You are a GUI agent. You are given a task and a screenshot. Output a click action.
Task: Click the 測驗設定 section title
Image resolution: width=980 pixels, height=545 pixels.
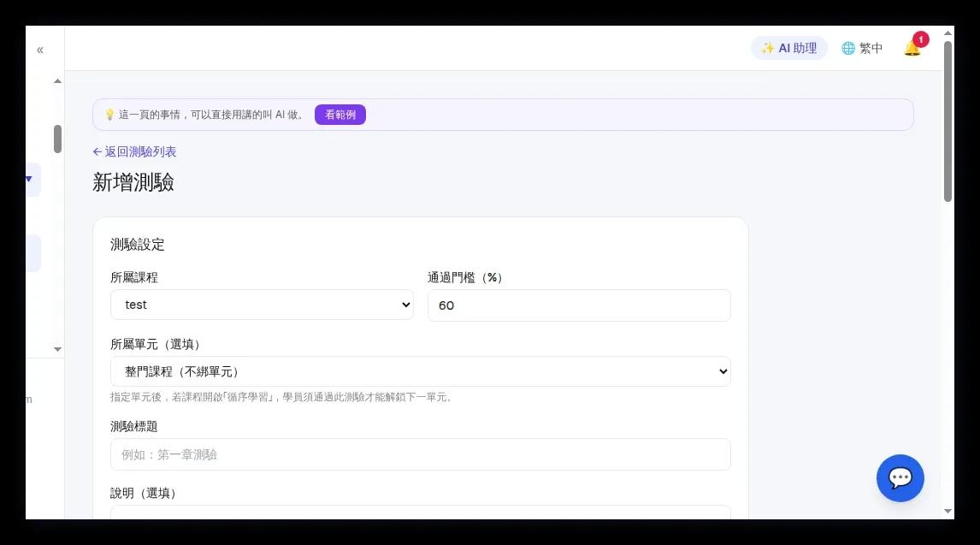[138, 245]
